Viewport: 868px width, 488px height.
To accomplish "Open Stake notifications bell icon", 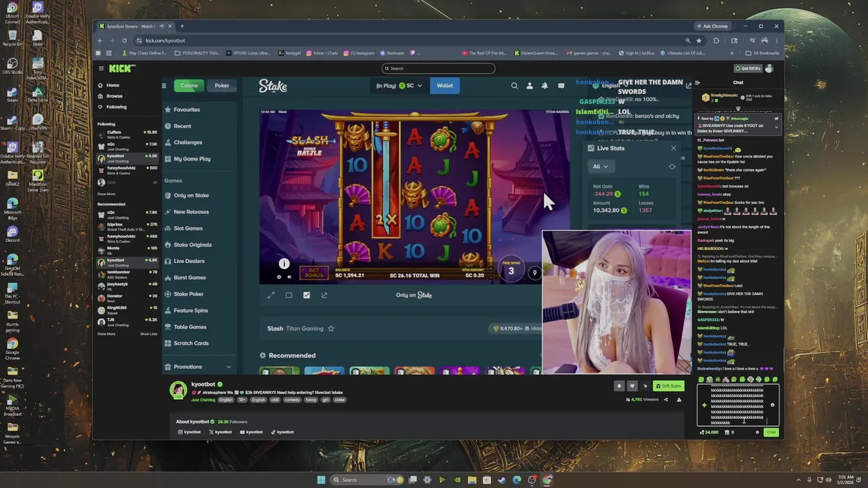I will pyautogui.click(x=545, y=85).
